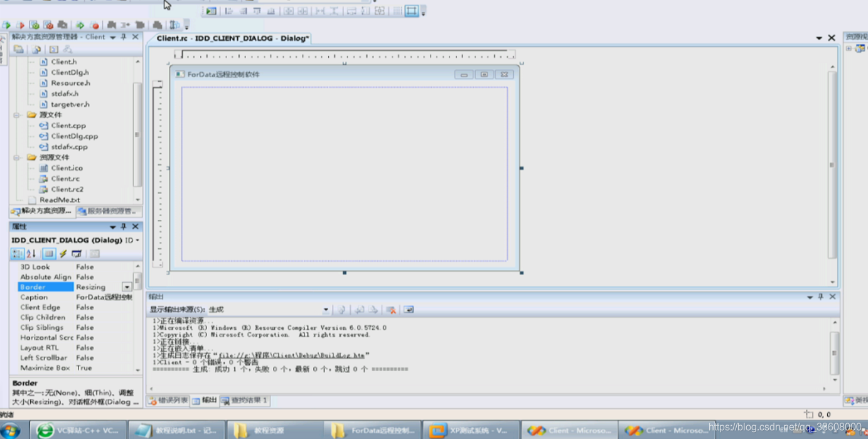Click the Space Across toolbar icon
The image size is (868, 439).
point(320,11)
